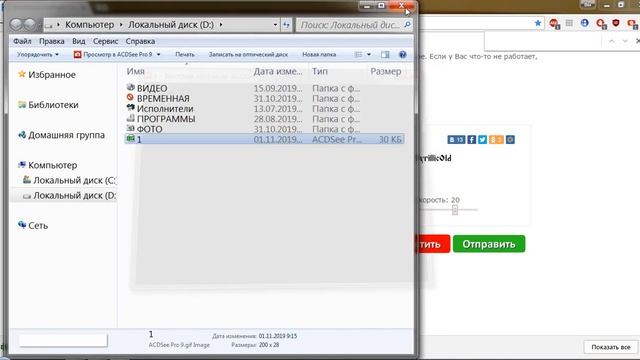The height and width of the screenshot is (360, 640).
Task: Click the ПРОГРАММЫ folder name
Action: point(166,119)
